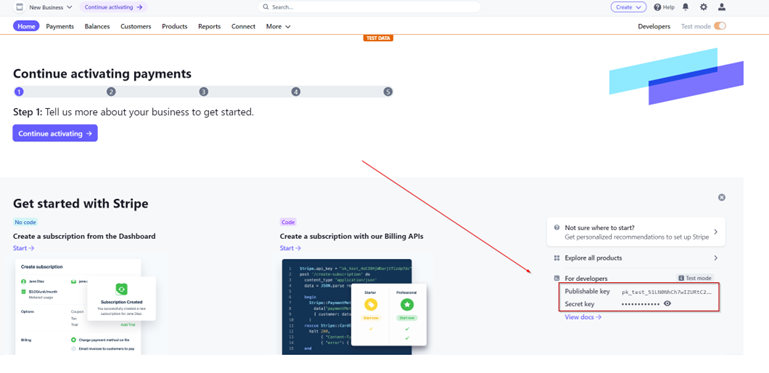Click question icon beside Not sure where to start
The width and height of the screenshot is (769, 373).
[557, 227]
